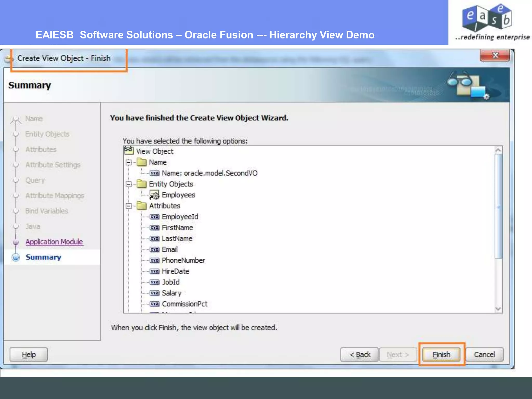Close the Create View Object dialog

495,55
